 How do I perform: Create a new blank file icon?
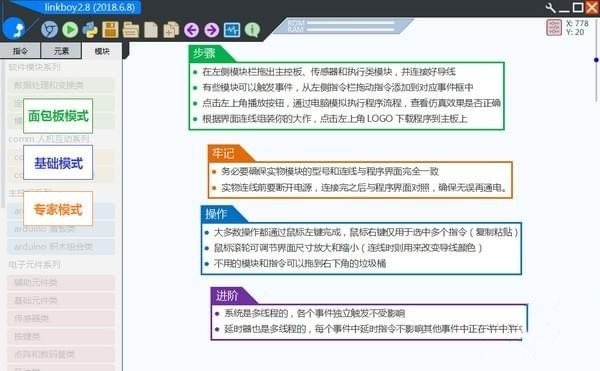pyautogui.click(x=151, y=30)
